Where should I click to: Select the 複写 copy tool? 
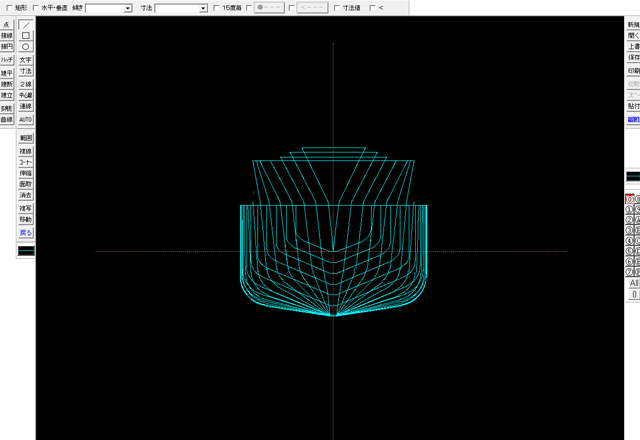pos(26,209)
